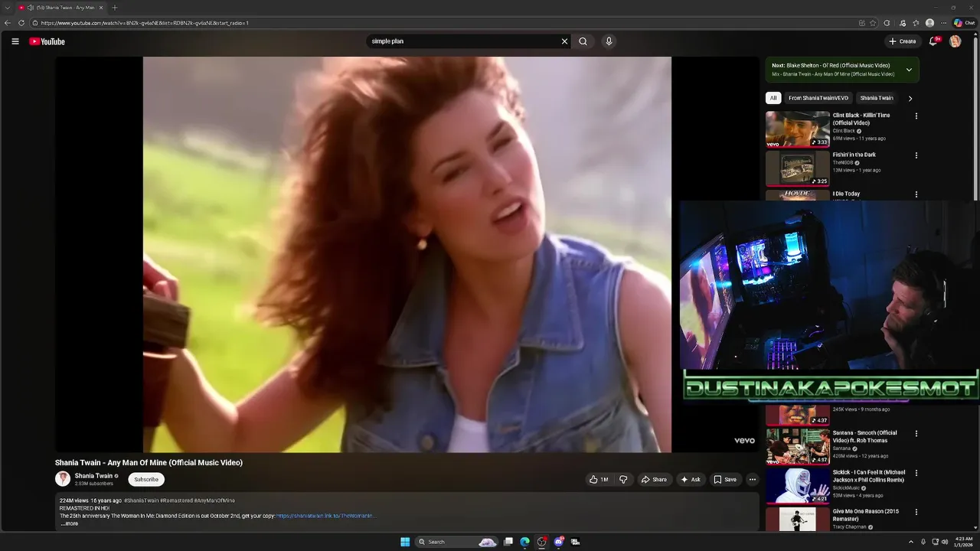The height and width of the screenshot is (551, 980).
Task: Open options for Clint Black Killin' Time
Action: pos(916,116)
